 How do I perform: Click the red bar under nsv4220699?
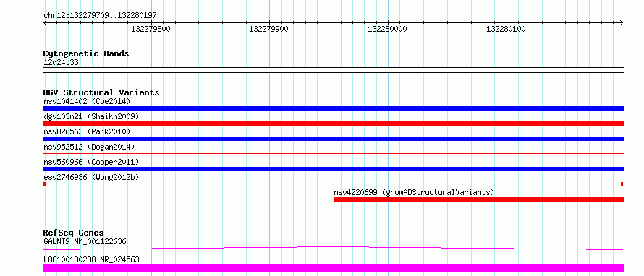pyautogui.click(x=479, y=199)
